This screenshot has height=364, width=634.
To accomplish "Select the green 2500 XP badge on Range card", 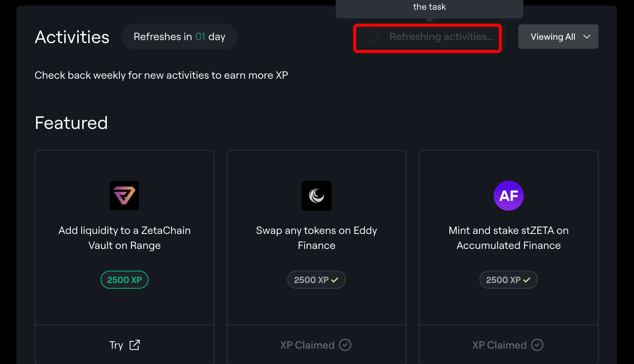I will pos(125,280).
